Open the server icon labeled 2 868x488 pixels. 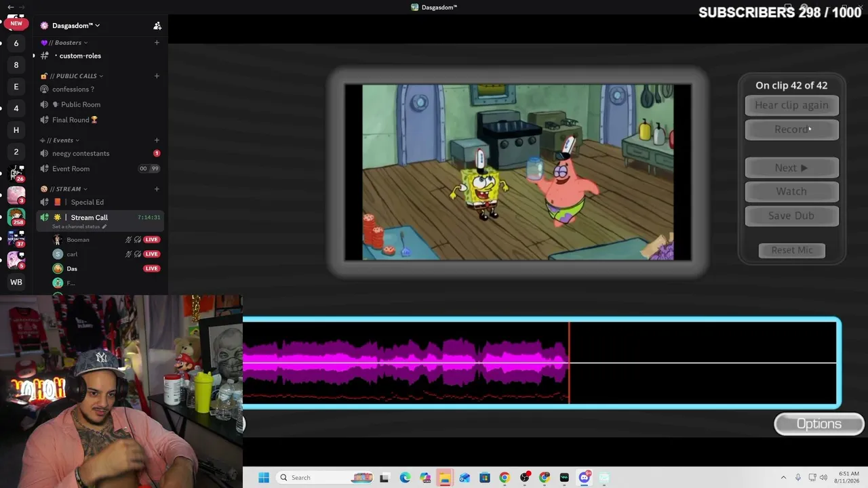(16, 152)
